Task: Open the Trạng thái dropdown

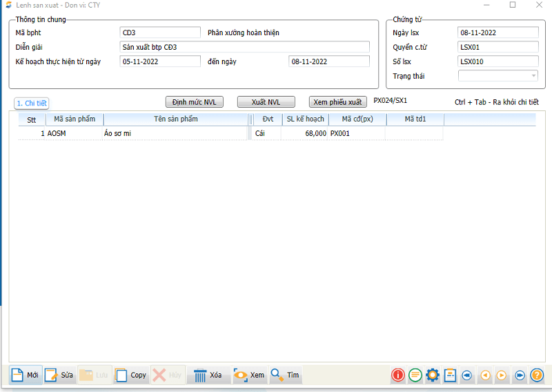Action: [498, 76]
